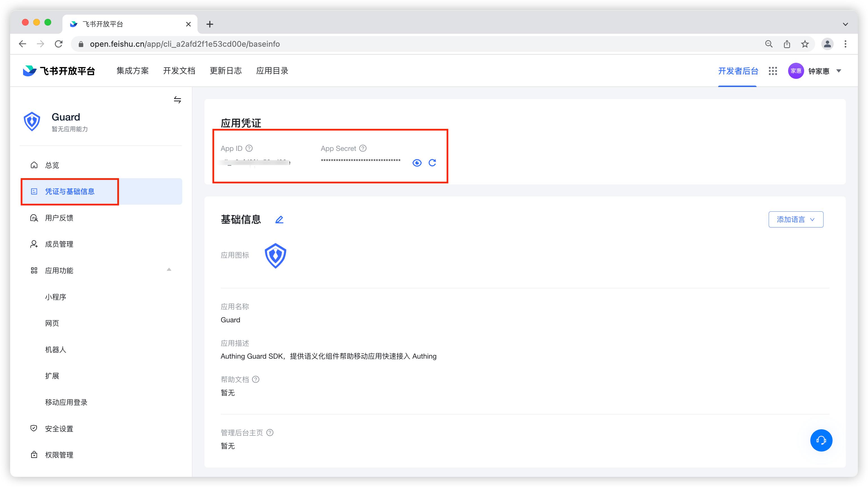Open 权限管理 in the sidebar
The width and height of the screenshot is (868, 487).
pos(101,455)
